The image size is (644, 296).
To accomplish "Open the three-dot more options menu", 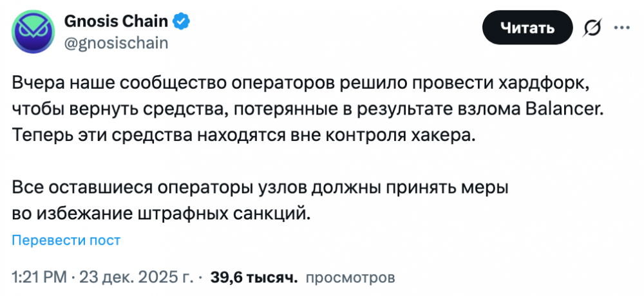I will [621, 28].
